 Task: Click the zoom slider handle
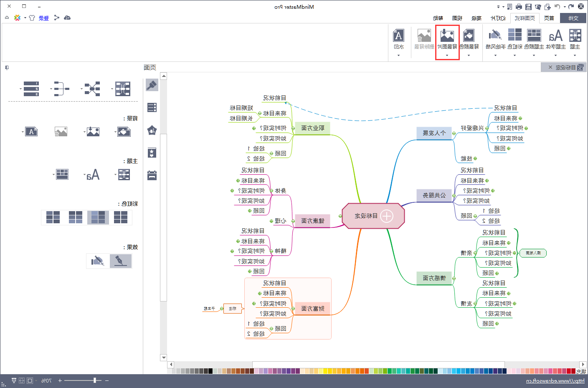click(95, 380)
